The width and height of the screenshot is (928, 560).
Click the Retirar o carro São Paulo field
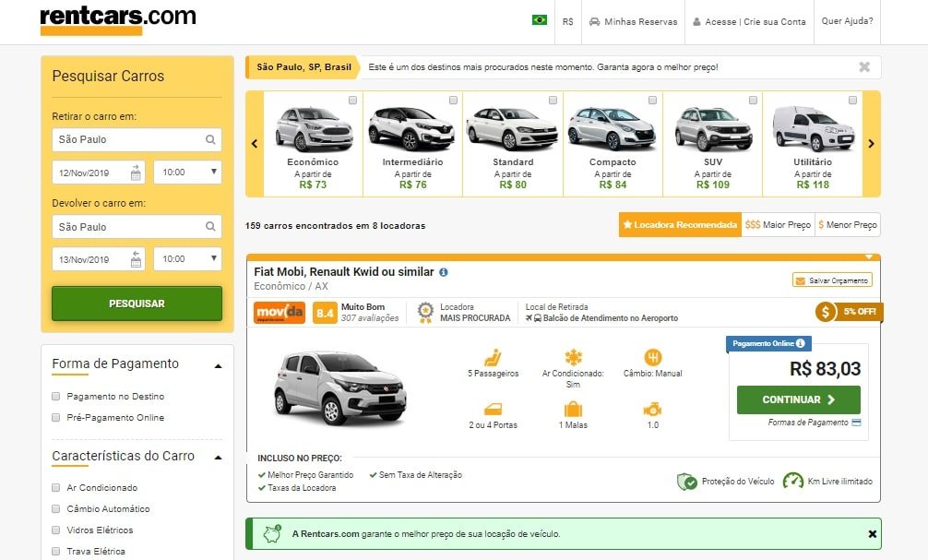coord(137,139)
